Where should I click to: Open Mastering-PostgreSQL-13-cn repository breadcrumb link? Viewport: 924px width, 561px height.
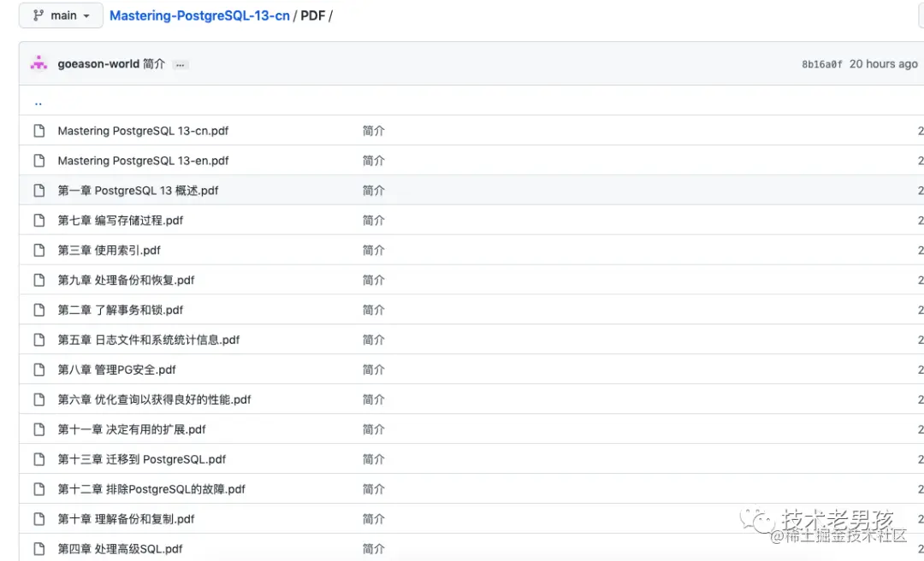[199, 16]
